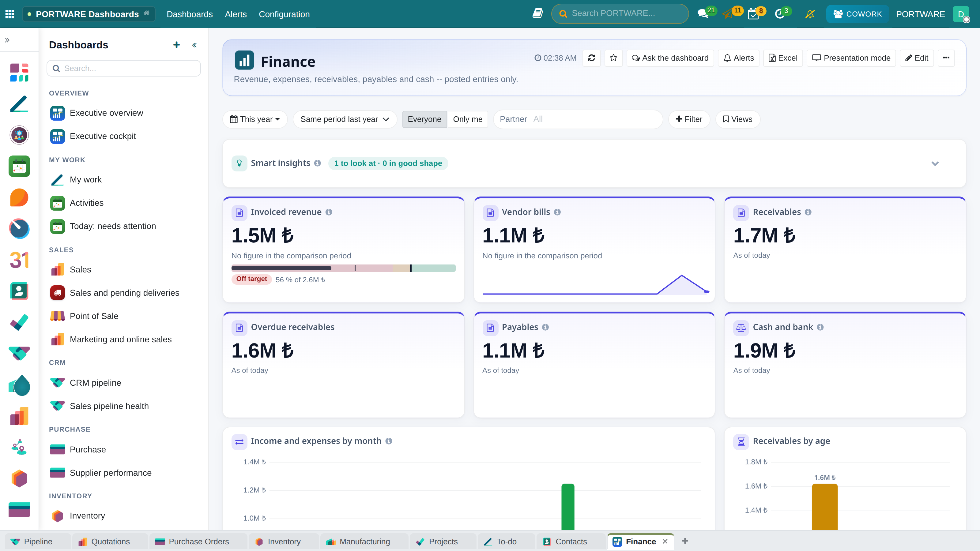Open the This year date range dropdown
Image resolution: width=980 pixels, height=551 pixels.
(x=255, y=119)
